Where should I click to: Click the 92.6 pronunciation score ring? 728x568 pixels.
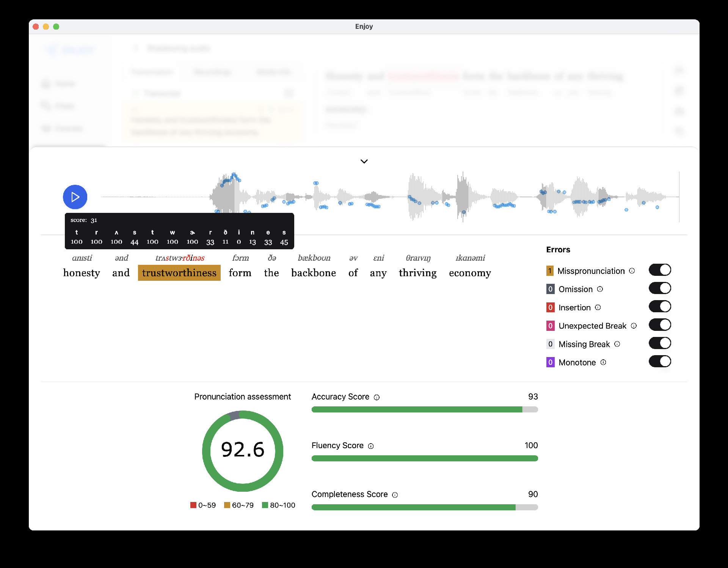click(x=243, y=451)
